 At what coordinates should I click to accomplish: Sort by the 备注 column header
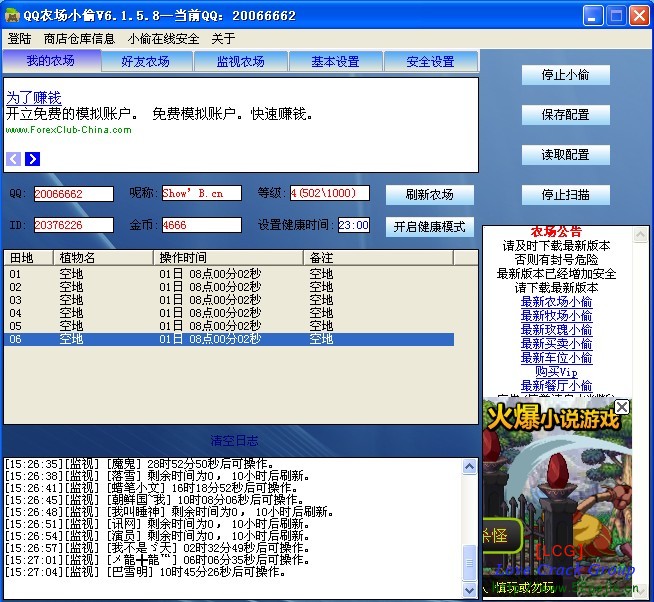click(378, 258)
